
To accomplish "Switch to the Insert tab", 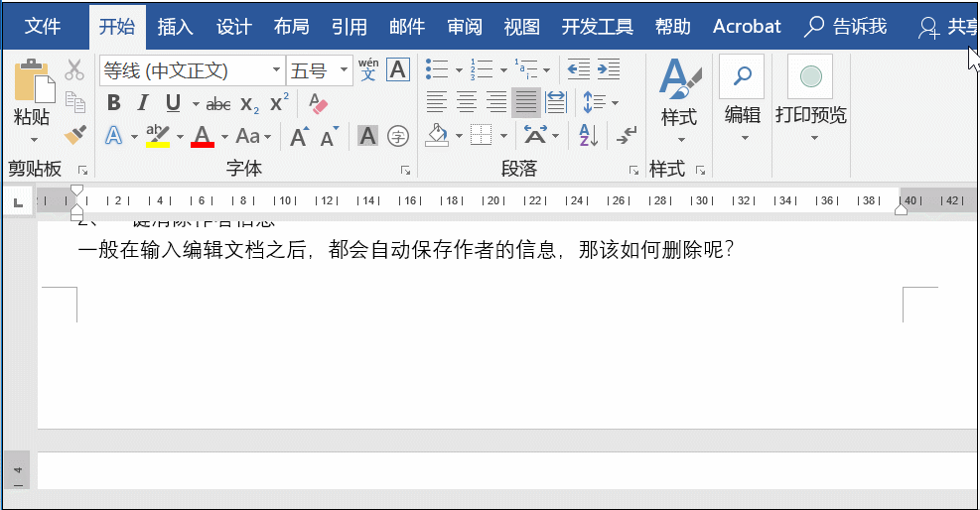I will [x=175, y=26].
